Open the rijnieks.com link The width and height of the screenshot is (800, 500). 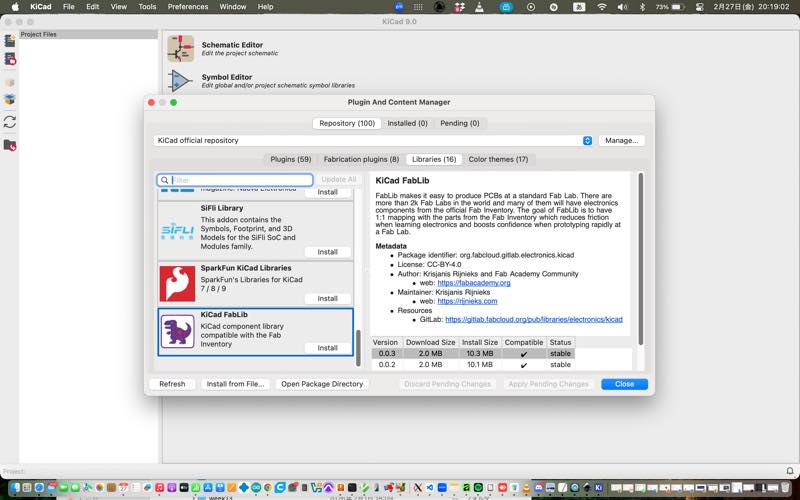467,301
